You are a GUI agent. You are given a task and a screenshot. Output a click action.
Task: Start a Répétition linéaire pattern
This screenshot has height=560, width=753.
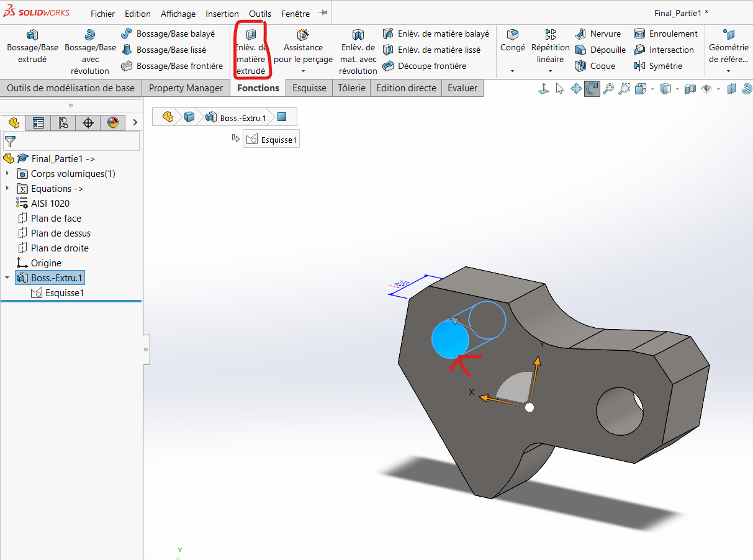point(551,46)
